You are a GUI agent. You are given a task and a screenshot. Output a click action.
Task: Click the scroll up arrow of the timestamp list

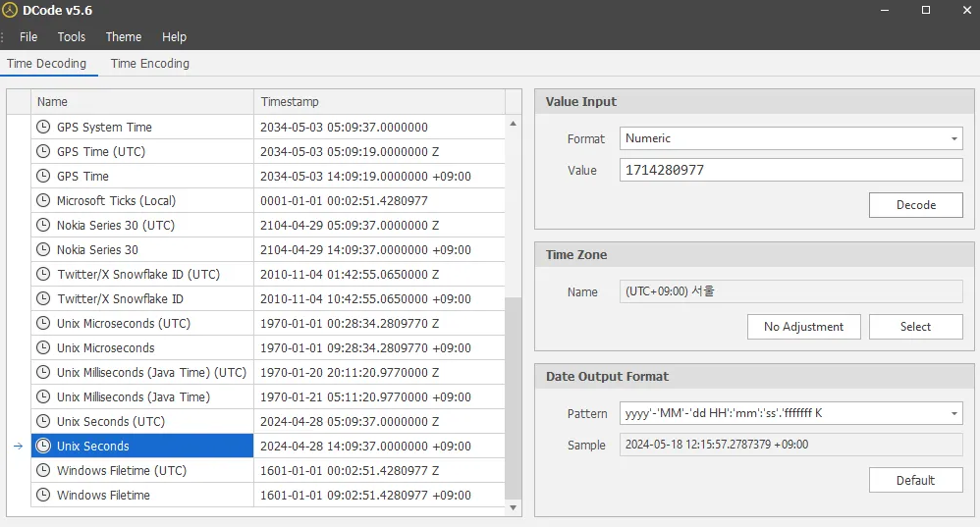pos(514,124)
